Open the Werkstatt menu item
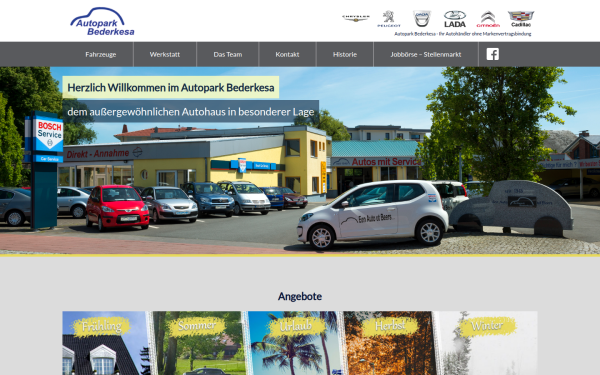 [165, 54]
